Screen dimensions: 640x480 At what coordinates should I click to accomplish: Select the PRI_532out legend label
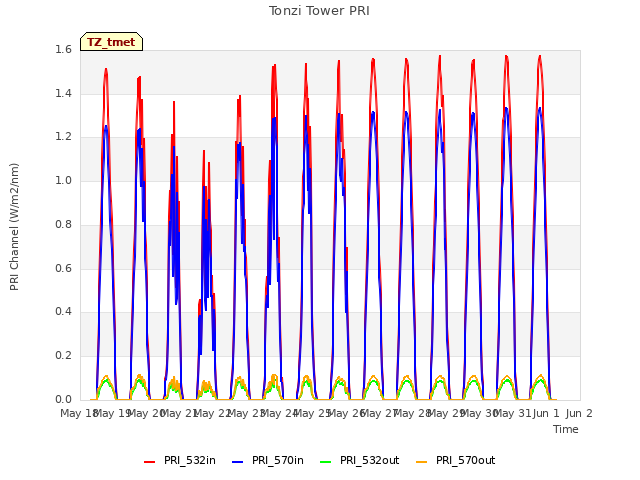[370, 460]
